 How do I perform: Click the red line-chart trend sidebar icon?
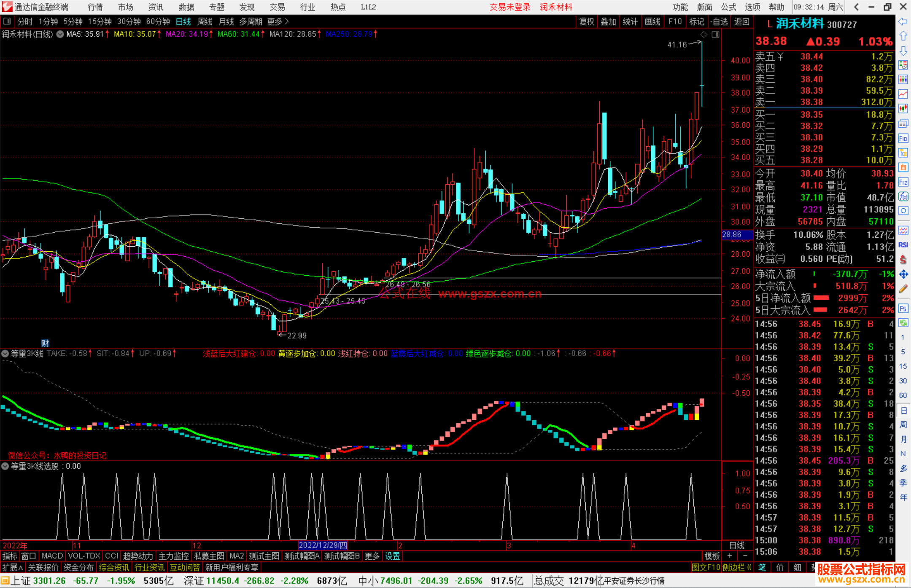(x=903, y=94)
